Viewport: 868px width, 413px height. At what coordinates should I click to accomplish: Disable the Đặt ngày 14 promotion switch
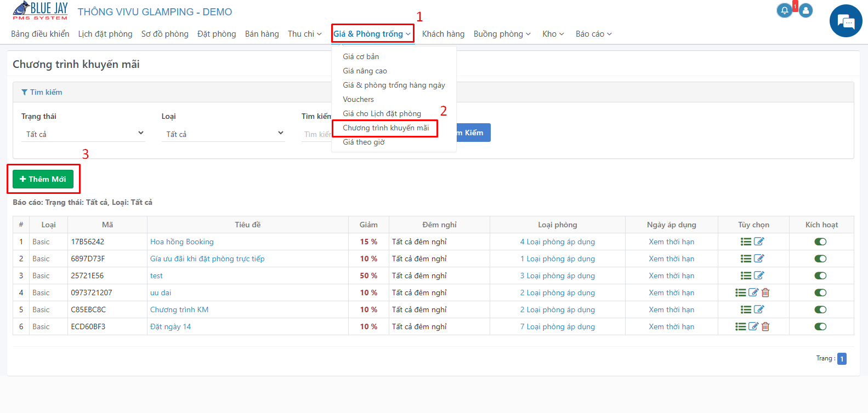coord(820,326)
